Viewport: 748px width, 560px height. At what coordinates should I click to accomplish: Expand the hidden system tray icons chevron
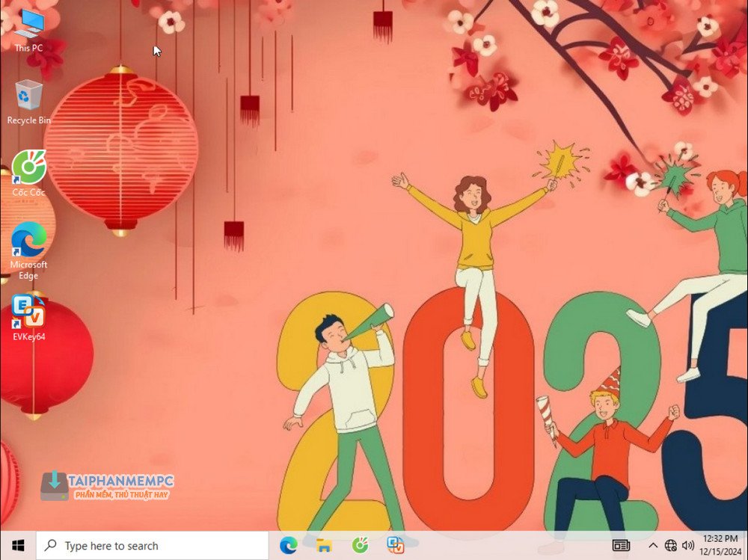(653, 546)
